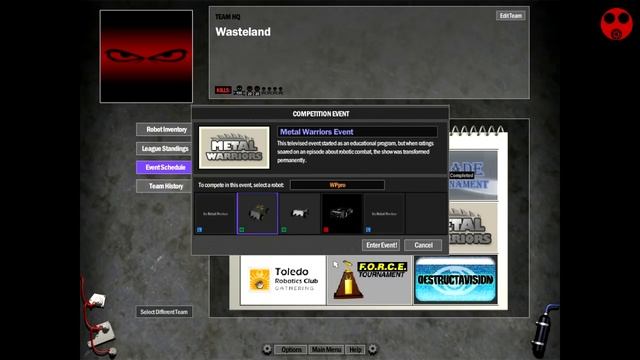This screenshot has width=640, height=360.
Task: Open the Robot Inventory section
Action: click(x=164, y=129)
